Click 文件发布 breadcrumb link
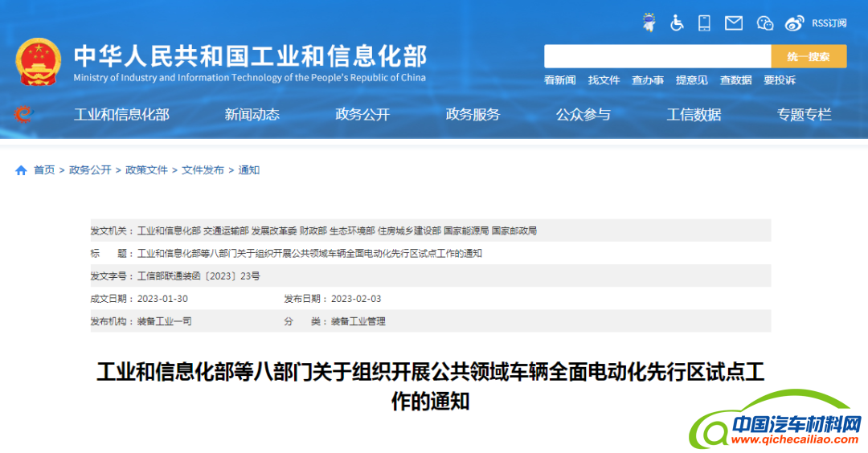Viewport: 868px width, 453px height. pyautogui.click(x=203, y=170)
